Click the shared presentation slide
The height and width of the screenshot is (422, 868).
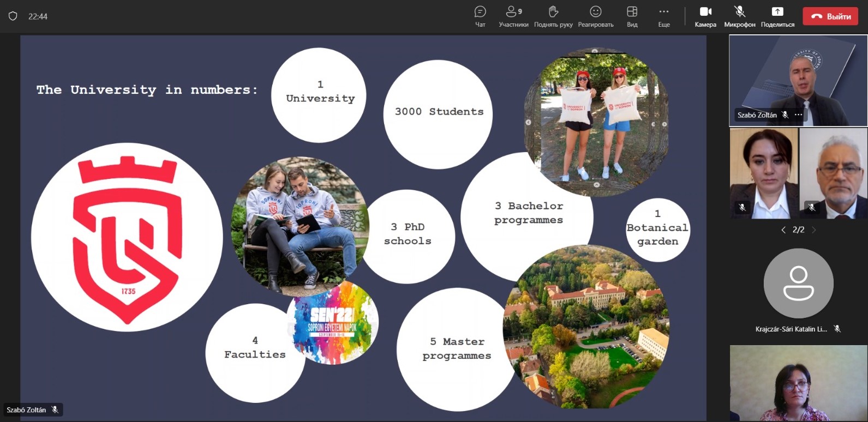click(x=363, y=228)
